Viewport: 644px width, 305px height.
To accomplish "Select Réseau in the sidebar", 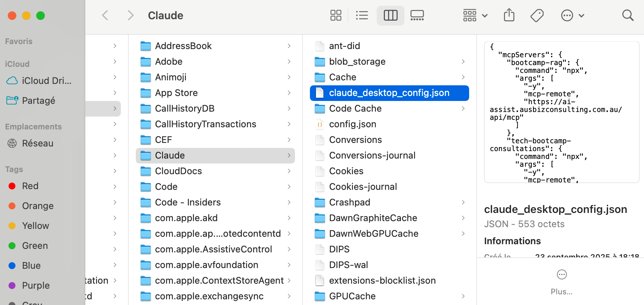I will 37,143.
